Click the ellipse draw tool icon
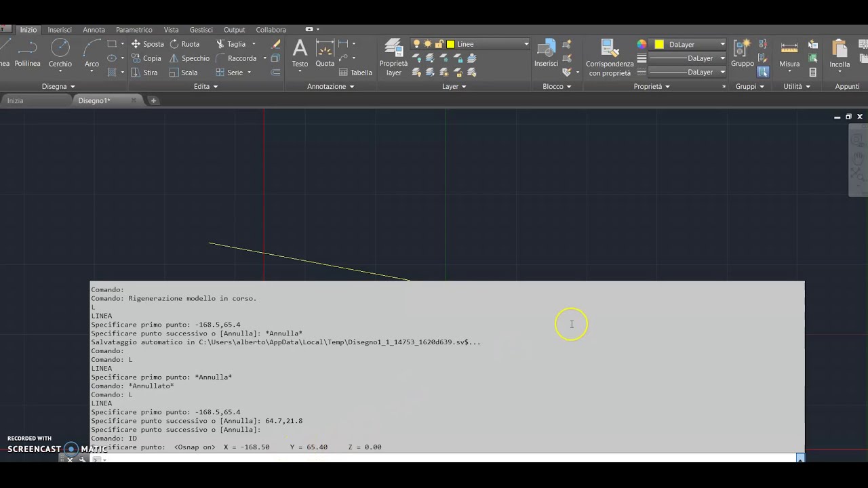 click(x=112, y=58)
